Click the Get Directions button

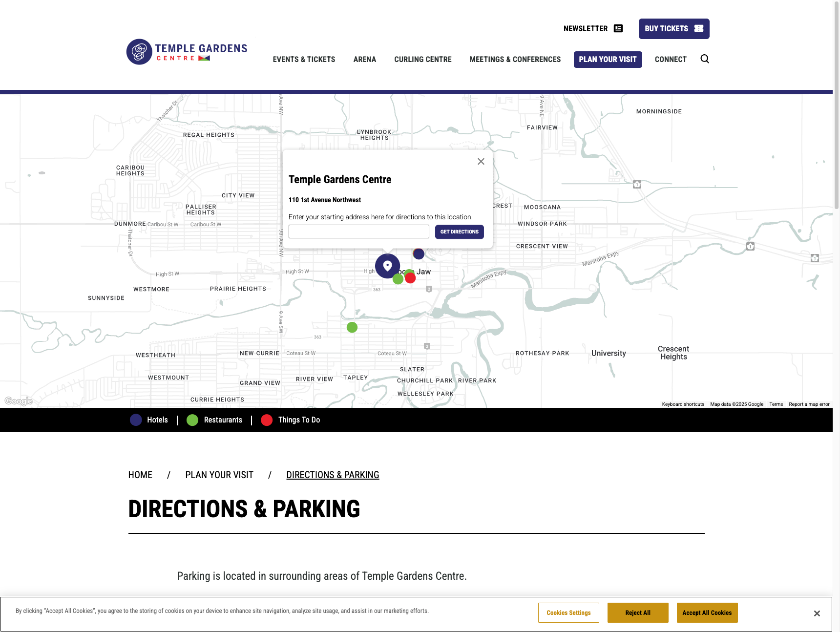coord(460,232)
